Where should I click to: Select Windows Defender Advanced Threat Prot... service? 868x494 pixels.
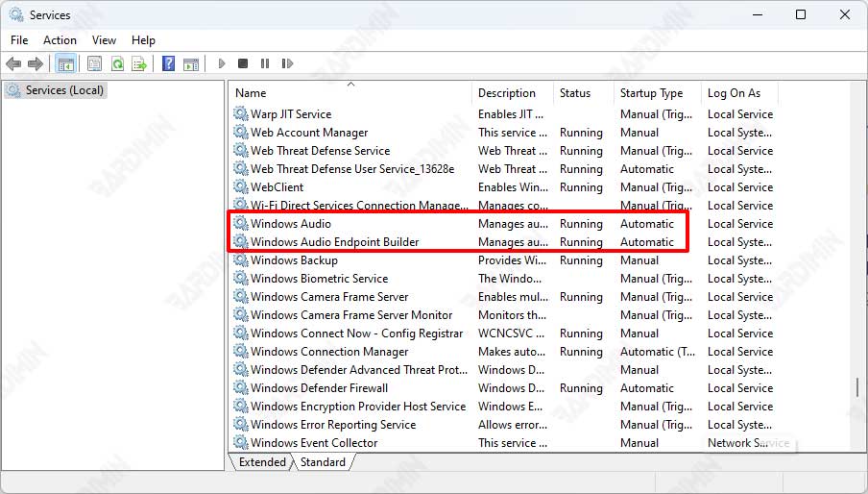pos(359,369)
